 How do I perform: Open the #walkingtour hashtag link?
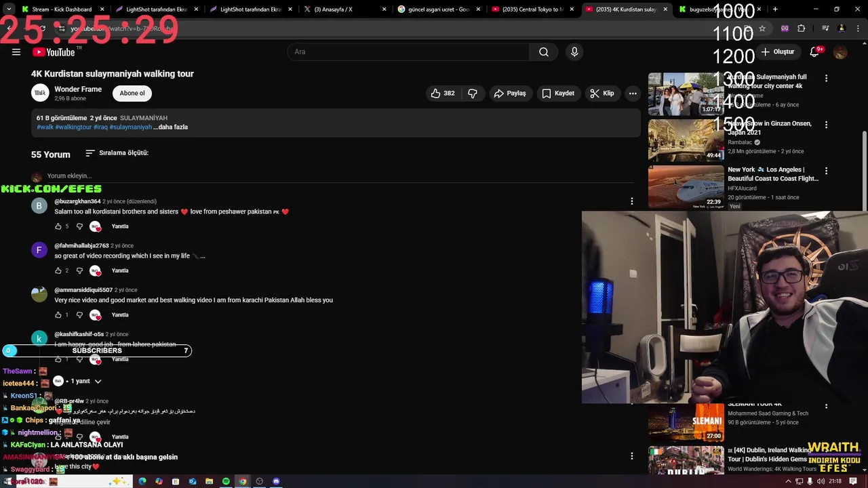pos(73,127)
